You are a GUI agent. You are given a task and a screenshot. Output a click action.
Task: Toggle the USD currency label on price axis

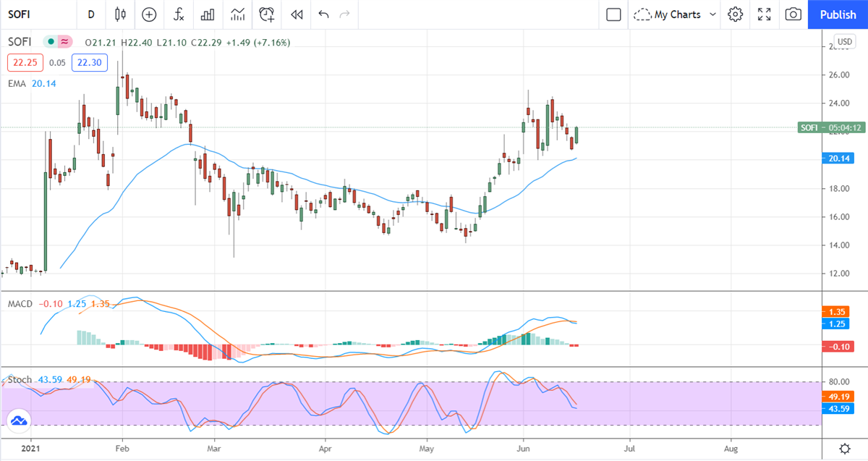pos(844,42)
